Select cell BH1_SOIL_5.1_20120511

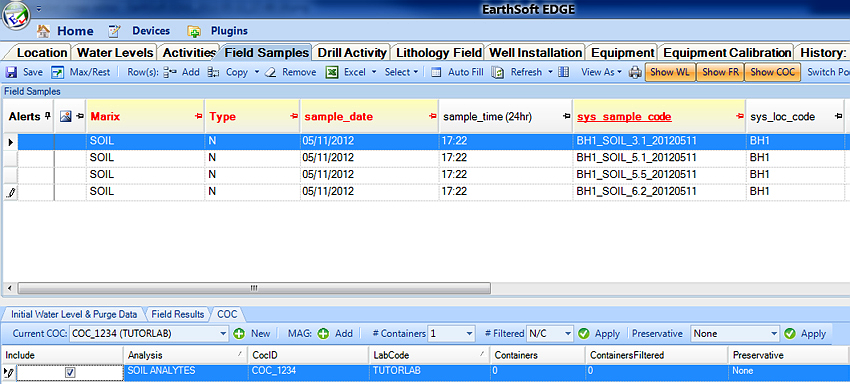click(x=659, y=158)
